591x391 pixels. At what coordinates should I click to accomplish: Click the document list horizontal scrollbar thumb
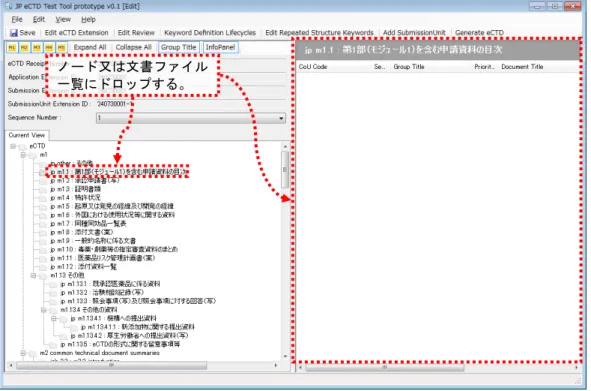tap(384, 367)
